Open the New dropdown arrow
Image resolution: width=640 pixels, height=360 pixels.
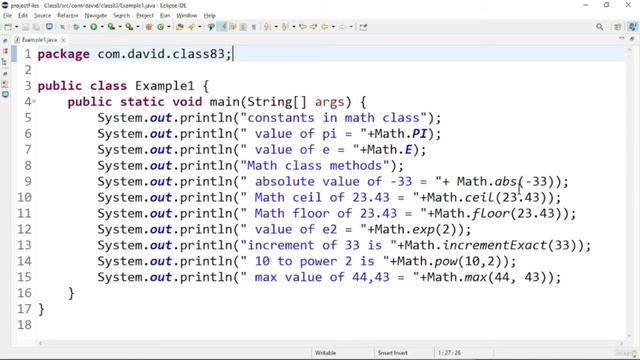[17, 27]
